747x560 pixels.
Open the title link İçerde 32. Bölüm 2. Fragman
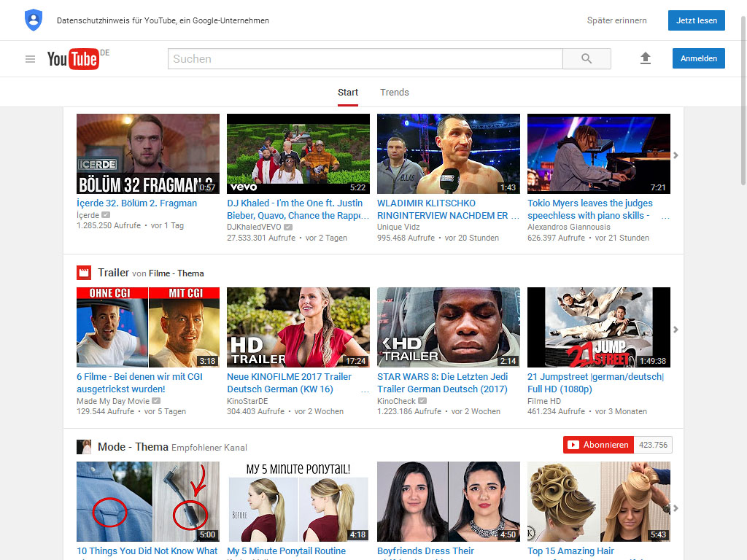[136, 203]
